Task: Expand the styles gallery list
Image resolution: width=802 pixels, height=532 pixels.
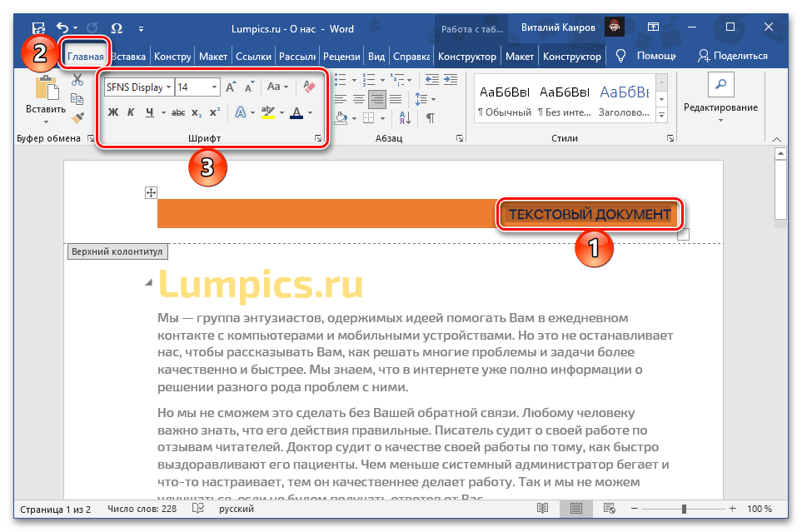Action: pos(661,116)
